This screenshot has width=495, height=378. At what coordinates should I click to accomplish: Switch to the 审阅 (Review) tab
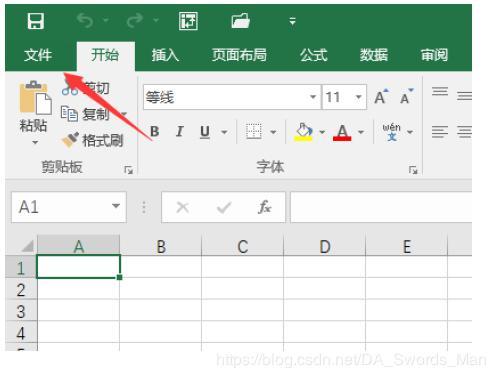click(434, 55)
